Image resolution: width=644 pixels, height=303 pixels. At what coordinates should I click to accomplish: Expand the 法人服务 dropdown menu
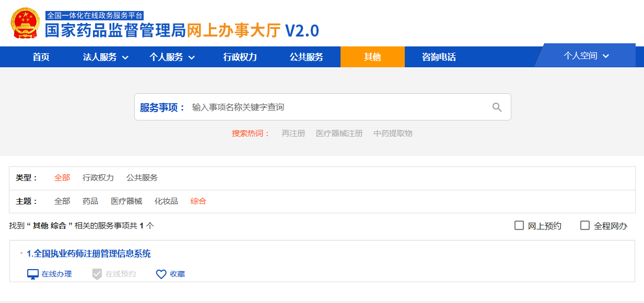[106, 57]
